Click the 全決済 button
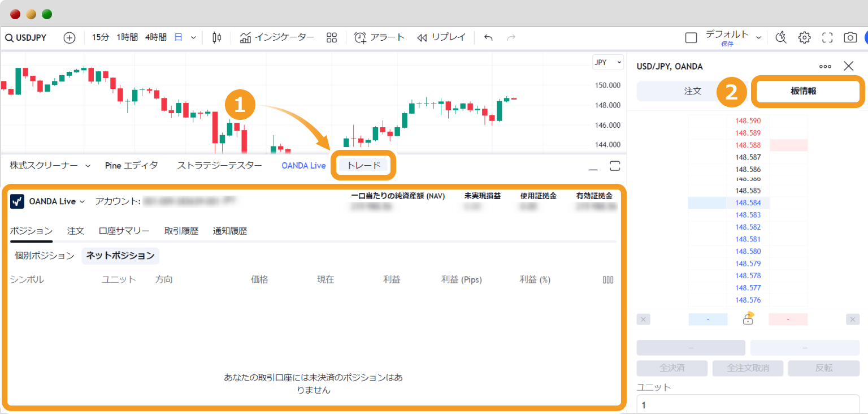 pos(672,368)
